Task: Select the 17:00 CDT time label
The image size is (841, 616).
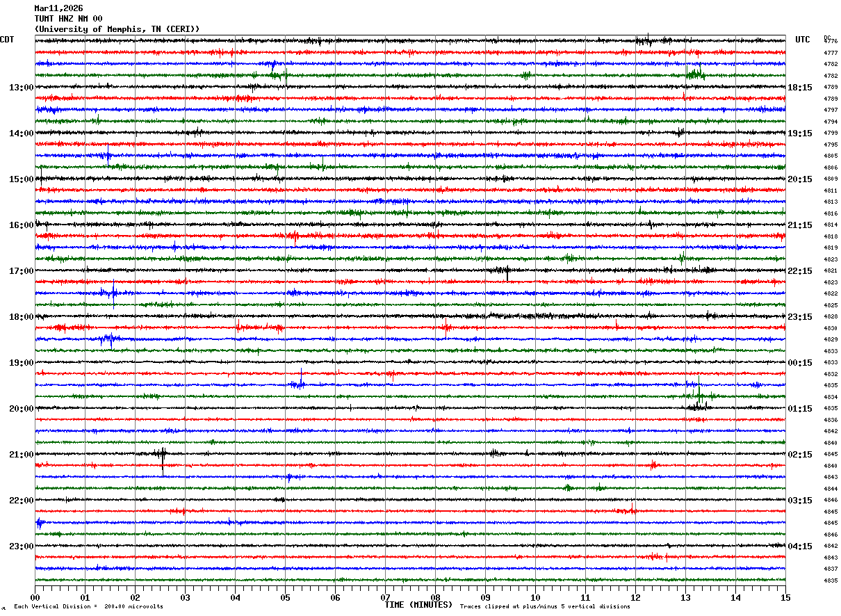Action: click(21, 271)
